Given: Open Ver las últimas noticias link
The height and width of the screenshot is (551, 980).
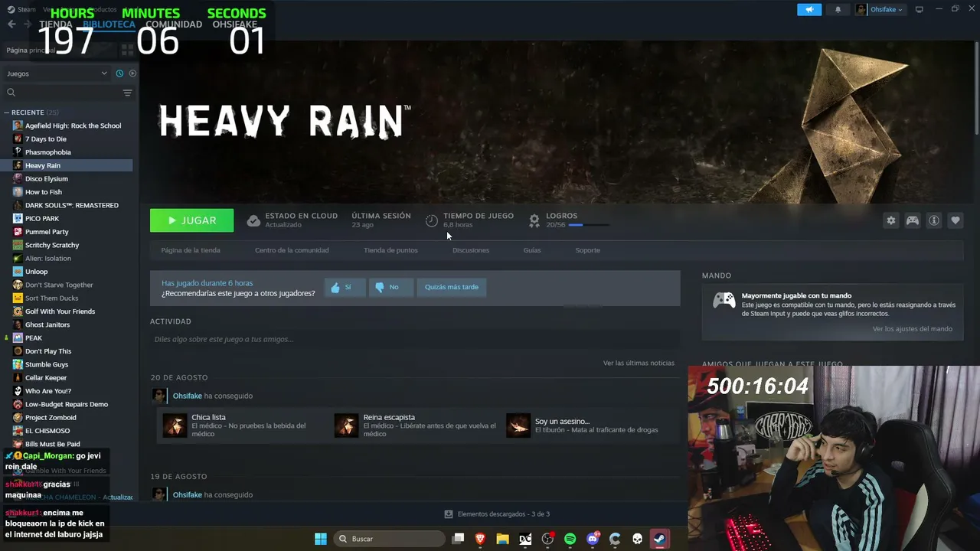Looking at the screenshot, I should click(x=639, y=363).
